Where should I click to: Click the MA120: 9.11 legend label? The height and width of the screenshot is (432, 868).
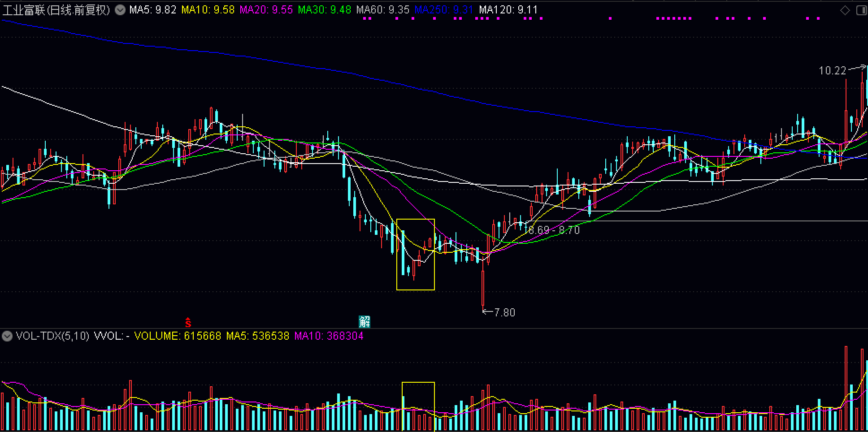pyautogui.click(x=508, y=10)
